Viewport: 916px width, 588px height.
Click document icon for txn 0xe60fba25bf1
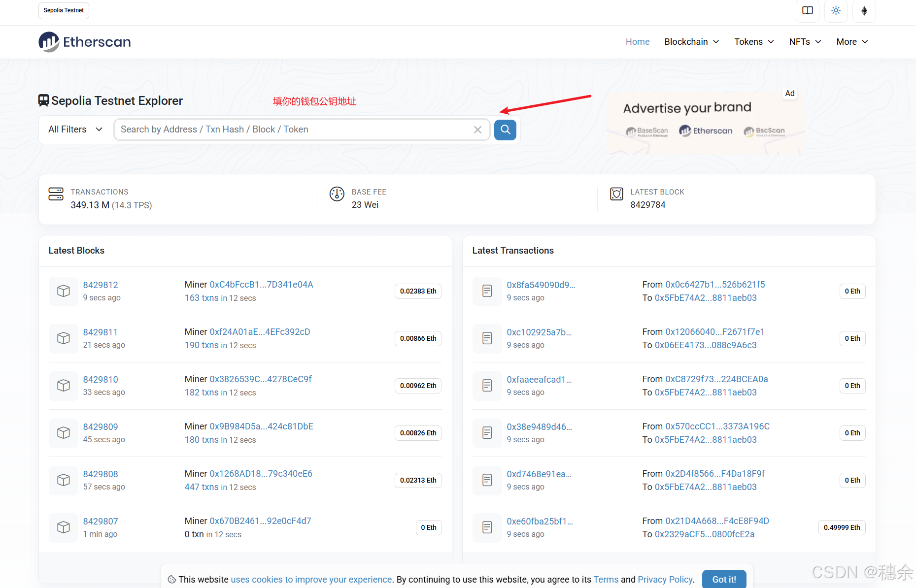click(487, 527)
